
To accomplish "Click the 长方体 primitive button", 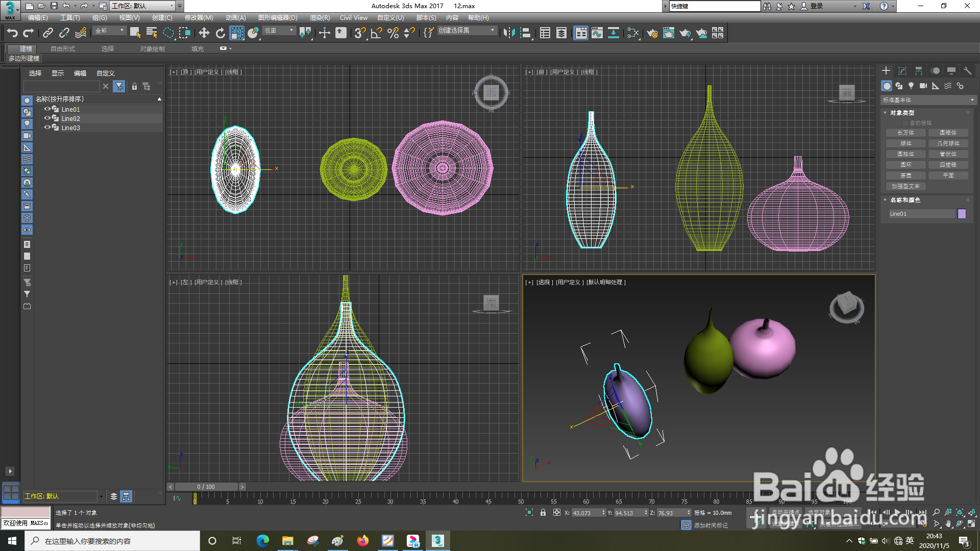I will pyautogui.click(x=905, y=133).
